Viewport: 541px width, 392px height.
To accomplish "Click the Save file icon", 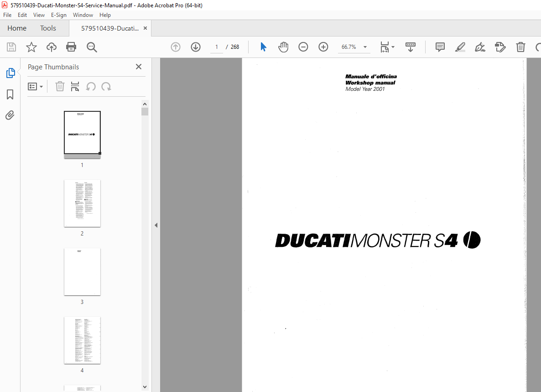I will tap(11, 47).
